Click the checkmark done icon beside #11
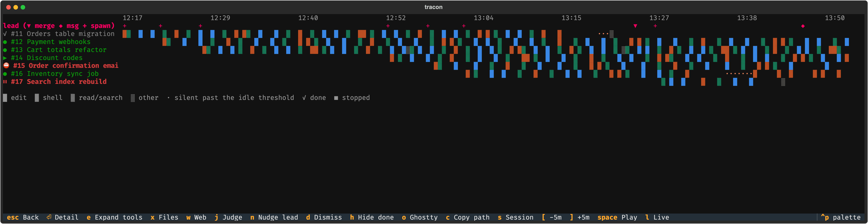 click(x=5, y=34)
